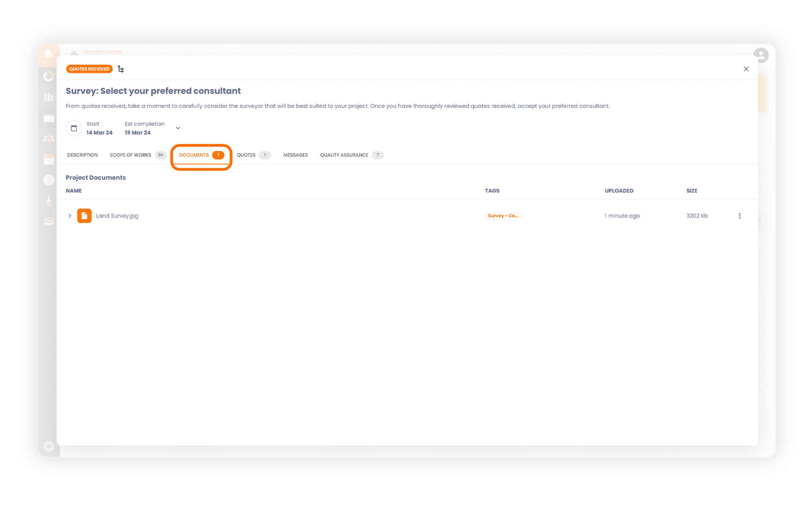Click the document file icon for Land Survey.jpg

click(x=84, y=215)
